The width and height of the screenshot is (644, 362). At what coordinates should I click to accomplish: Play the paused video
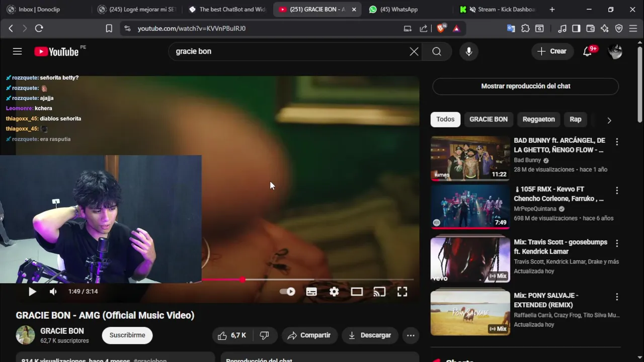32,292
